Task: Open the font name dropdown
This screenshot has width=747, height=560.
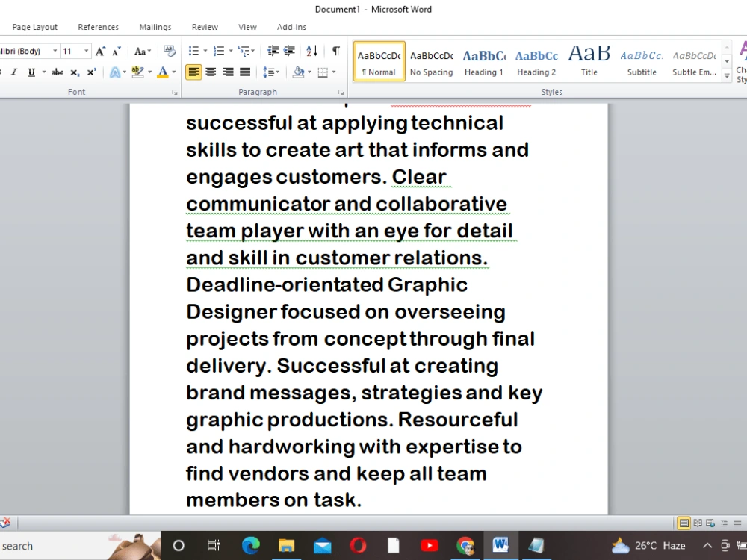Action: (55, 51)
